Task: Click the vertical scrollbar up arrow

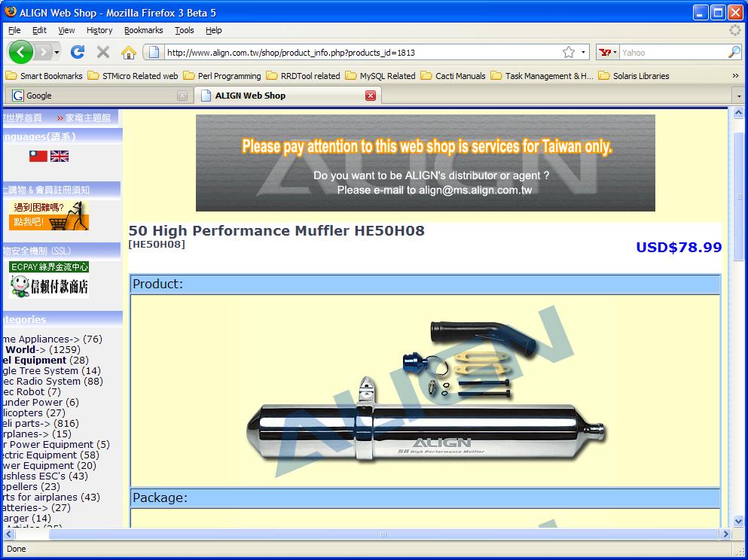Action: [738, 113]
